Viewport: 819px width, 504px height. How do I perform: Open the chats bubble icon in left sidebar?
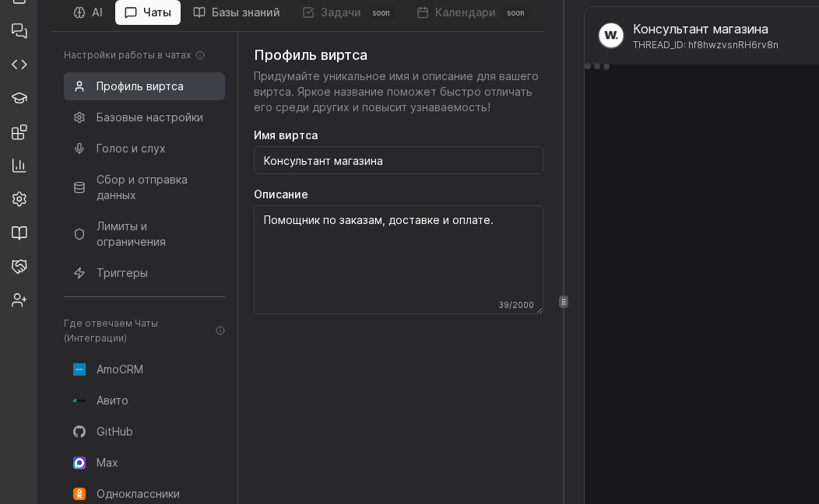(x=19, y=31)
